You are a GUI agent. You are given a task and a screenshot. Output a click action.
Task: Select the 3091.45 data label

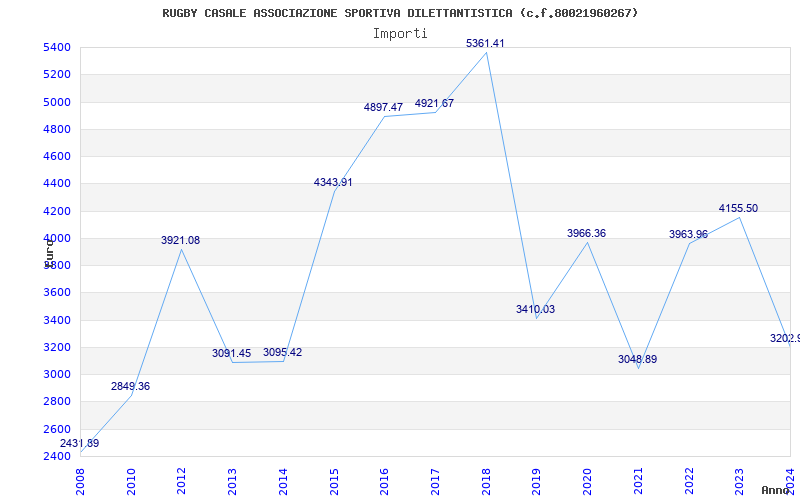(x=232, y=353)
